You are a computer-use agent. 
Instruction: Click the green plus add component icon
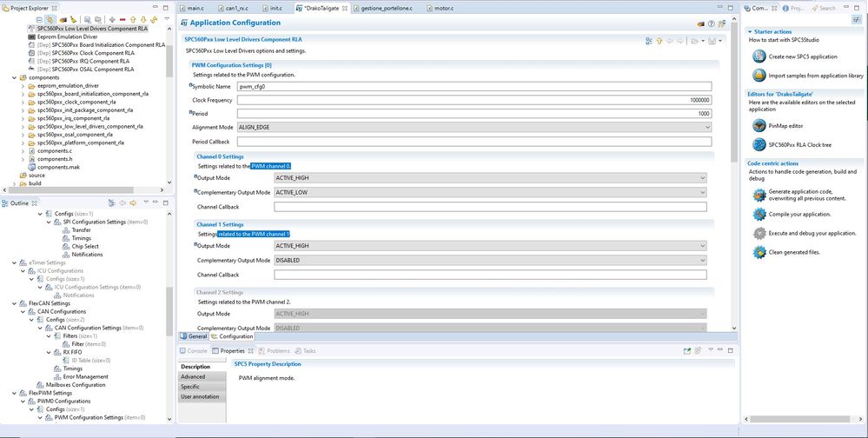112,19
